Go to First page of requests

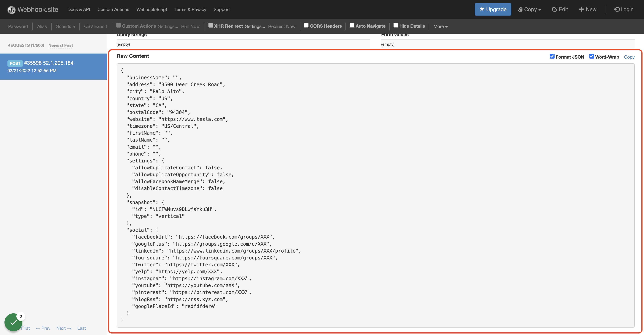tap(26, 328)
